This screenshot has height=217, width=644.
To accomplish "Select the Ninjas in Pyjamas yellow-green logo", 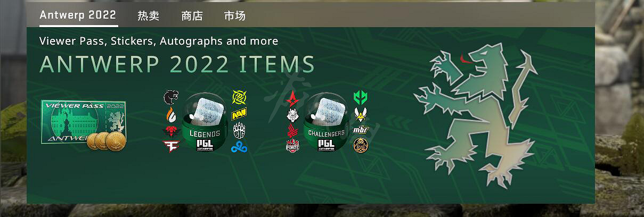I will tap(239, 97).
